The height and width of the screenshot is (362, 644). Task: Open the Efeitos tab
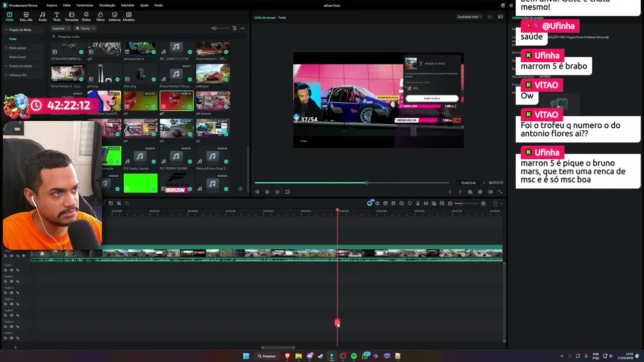86,17
